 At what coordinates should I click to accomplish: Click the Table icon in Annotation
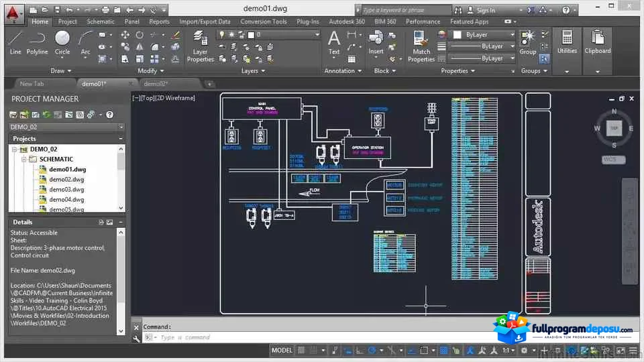point(352,60)
